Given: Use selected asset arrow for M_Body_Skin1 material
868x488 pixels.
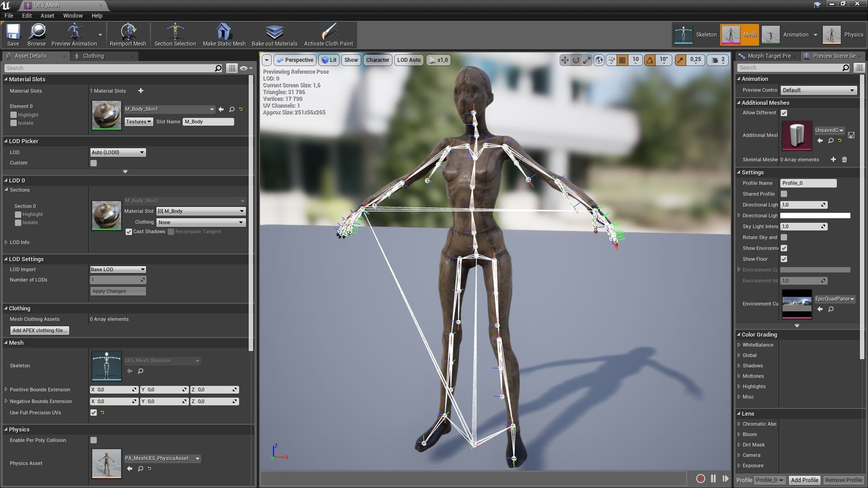Looking at the screenshot, I should pos(221,109).
